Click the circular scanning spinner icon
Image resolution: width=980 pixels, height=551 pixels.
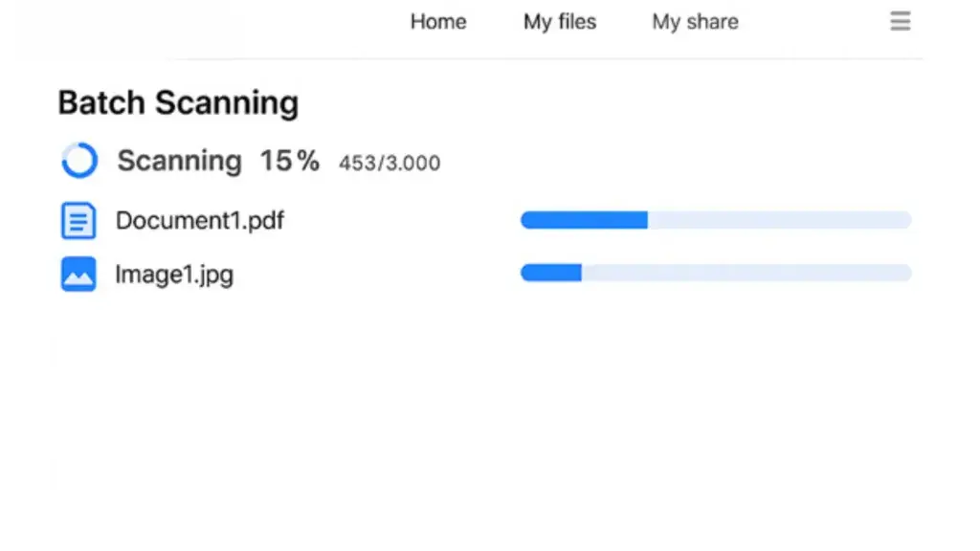click(x=78, y=161)
